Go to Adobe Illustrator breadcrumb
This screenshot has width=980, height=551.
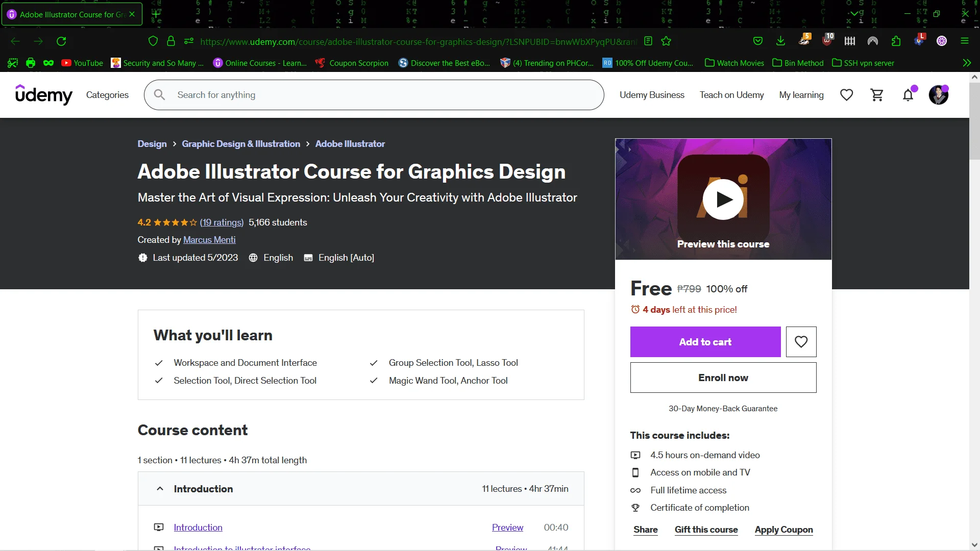click(350, 144)
